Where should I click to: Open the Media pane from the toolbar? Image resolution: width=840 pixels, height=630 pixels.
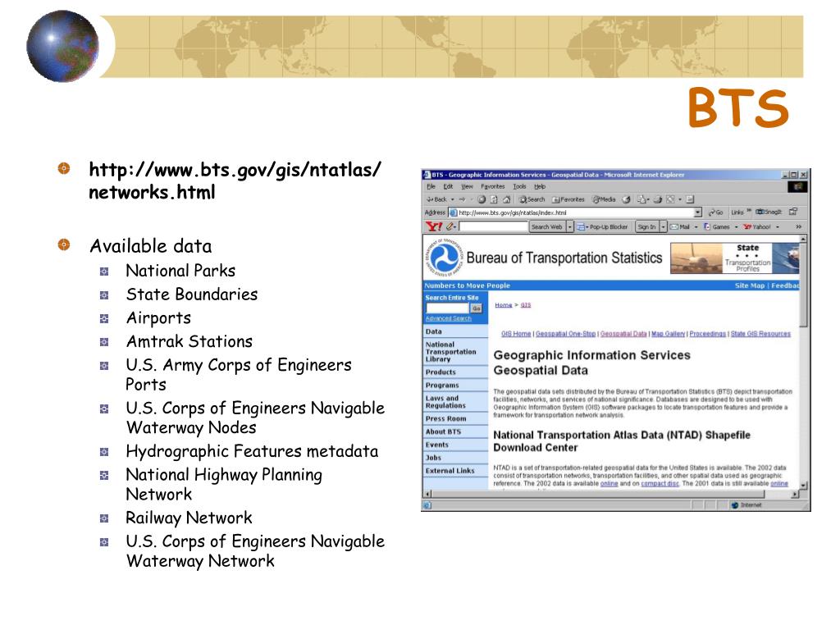click(604, 199)
